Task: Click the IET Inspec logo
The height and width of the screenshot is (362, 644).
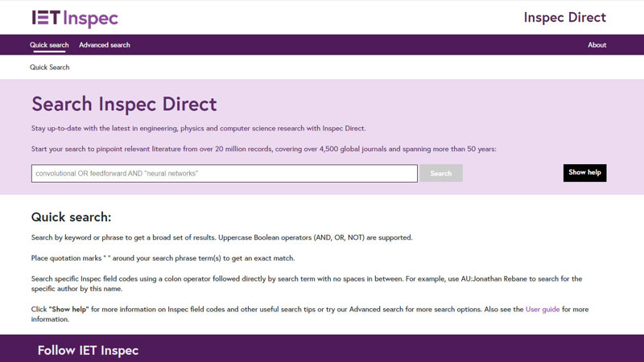Action: tap(74, 18)
